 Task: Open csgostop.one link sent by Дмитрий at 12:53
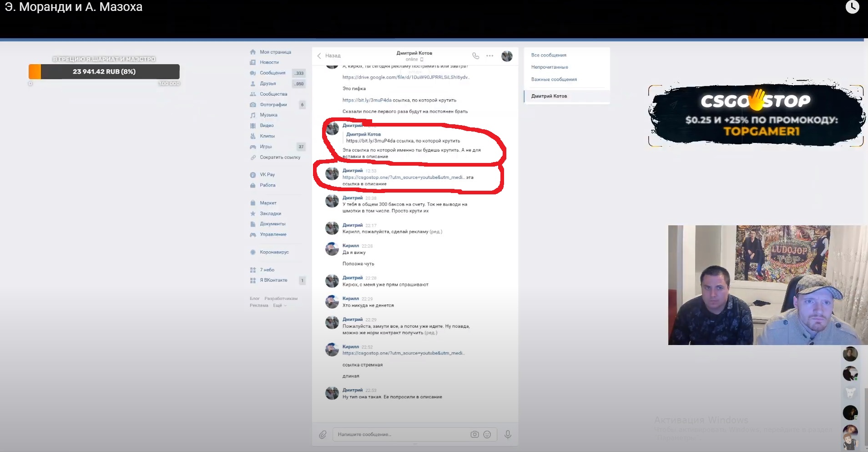coord(404,178)
